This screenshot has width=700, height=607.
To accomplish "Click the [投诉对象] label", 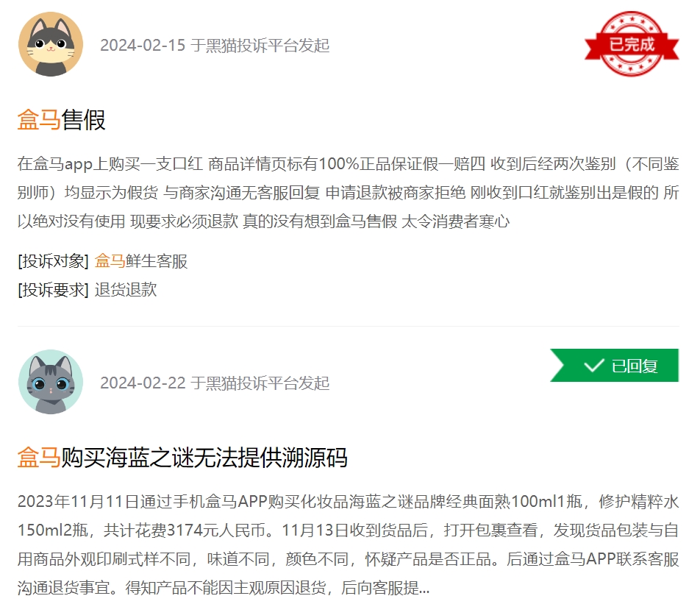I will pos(53,261).
